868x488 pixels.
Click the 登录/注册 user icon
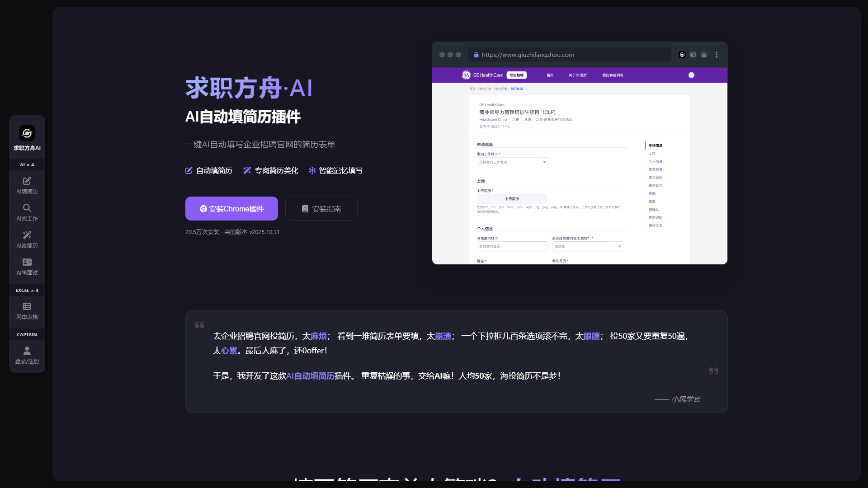[27, 351]
